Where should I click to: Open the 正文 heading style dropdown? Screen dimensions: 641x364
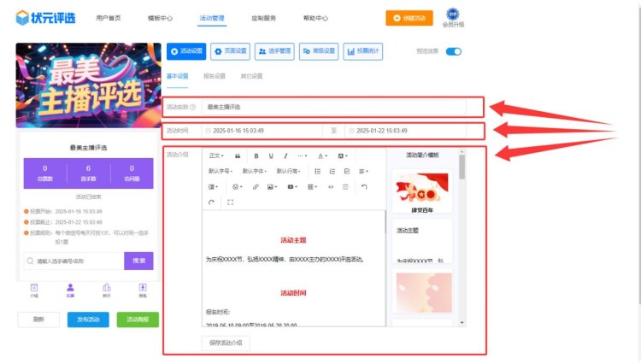point(215,156)
